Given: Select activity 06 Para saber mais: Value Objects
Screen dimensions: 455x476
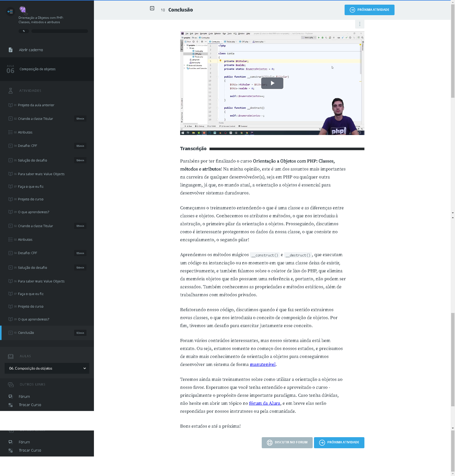Looking at the screenshot, I should click(x=41, y=174).
